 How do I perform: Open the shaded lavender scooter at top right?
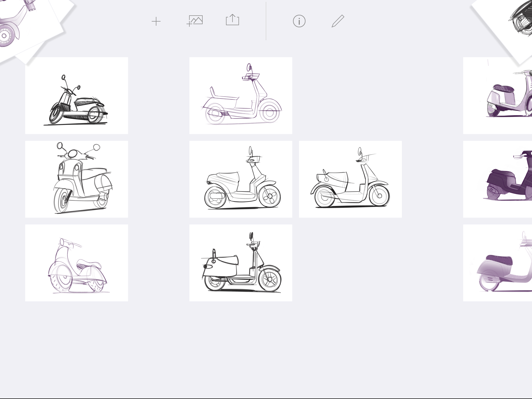[x=497, y=99]
